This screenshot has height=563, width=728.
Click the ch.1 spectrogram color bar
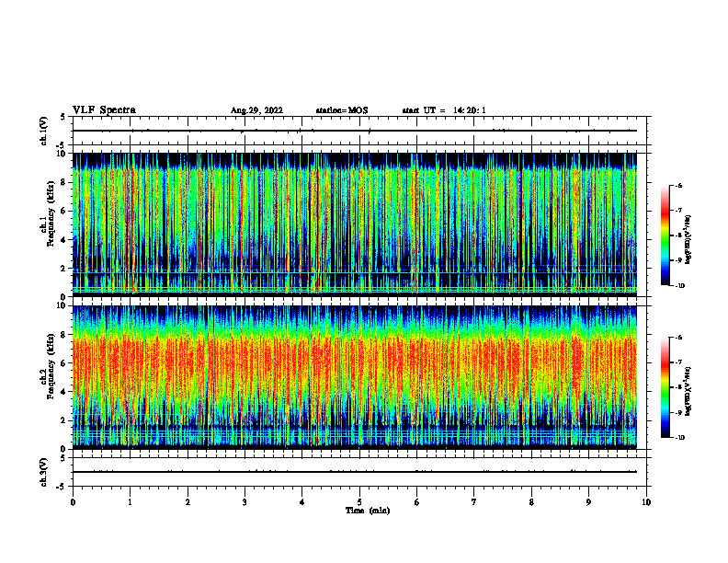point(665,236)
